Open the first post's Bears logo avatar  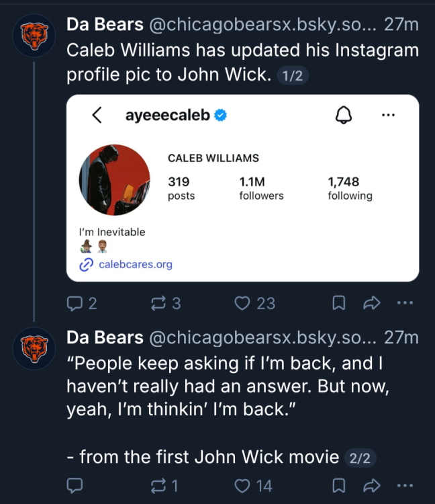34,36
